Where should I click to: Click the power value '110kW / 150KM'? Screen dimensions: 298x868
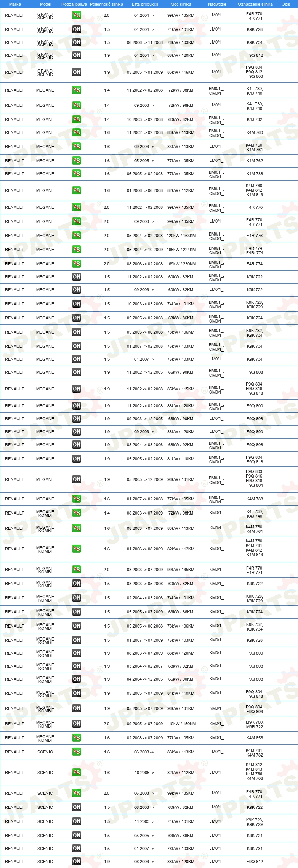coord(181,724)
